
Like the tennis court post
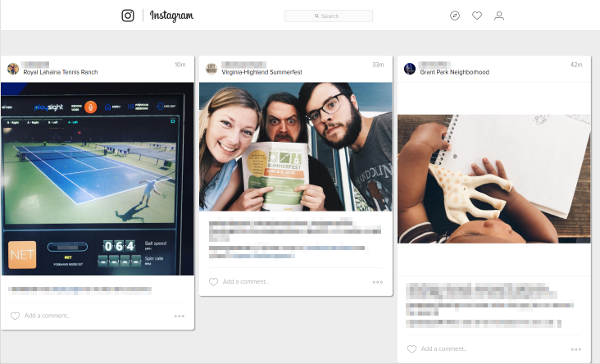pyautogui.click(x=15, y=316)
